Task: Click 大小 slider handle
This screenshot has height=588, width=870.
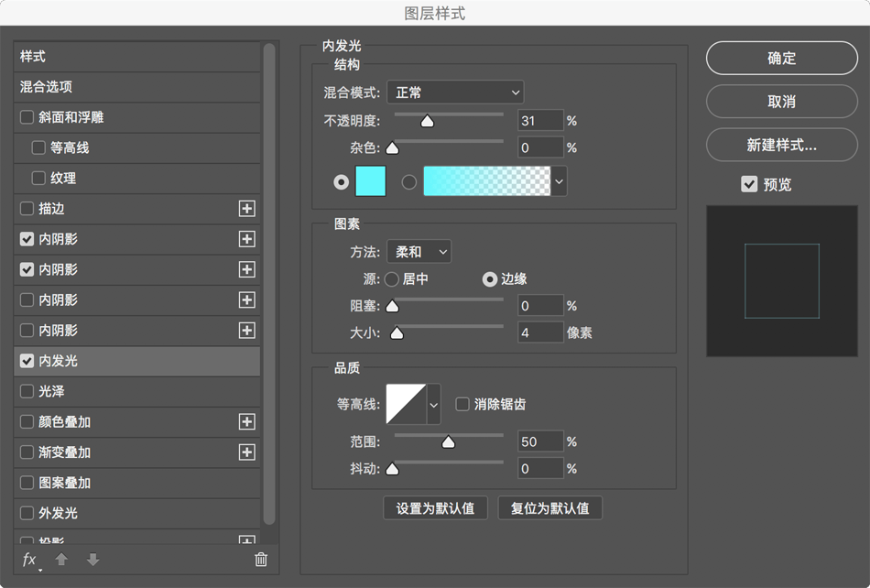Action: click(397, 332)
